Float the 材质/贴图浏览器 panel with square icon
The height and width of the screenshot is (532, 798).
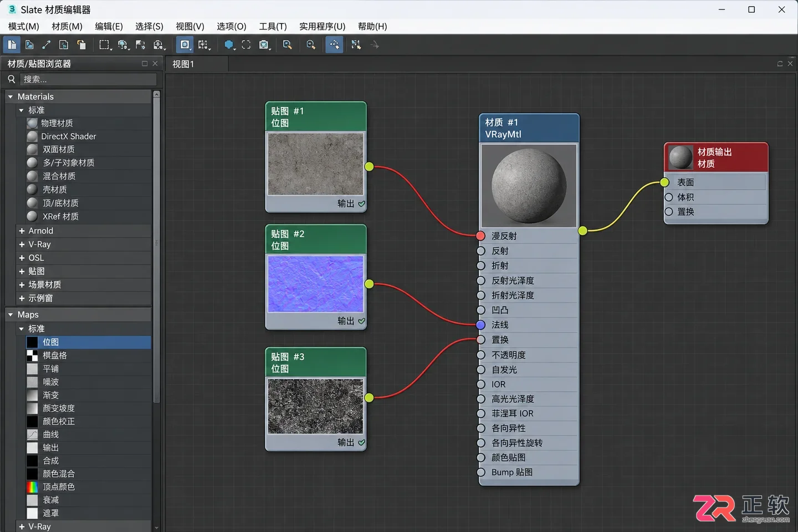click(x=145, y=64)
